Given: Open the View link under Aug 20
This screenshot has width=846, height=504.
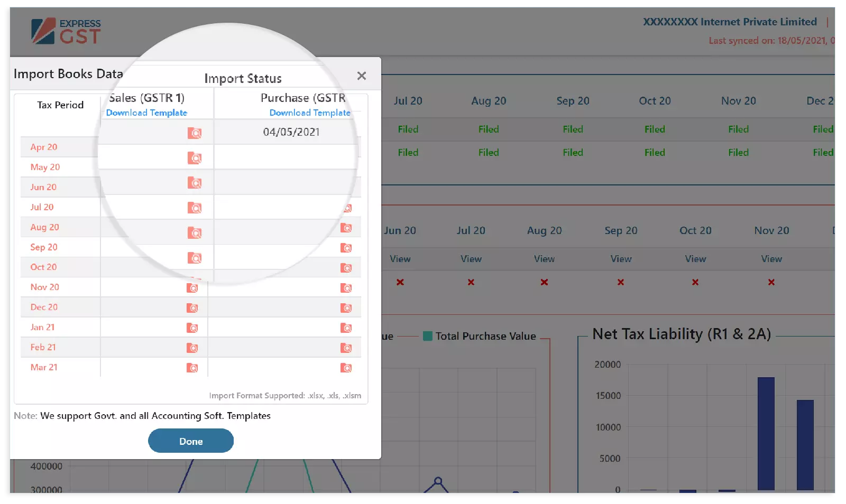Looking at the screenshot, I should coord(544,259).
